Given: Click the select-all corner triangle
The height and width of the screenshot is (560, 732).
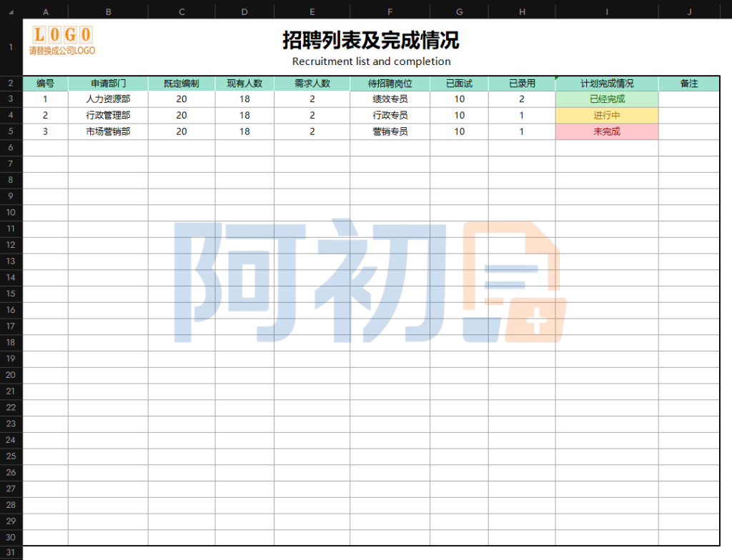Looking at the screenshot, I should (x=11, y=11).
